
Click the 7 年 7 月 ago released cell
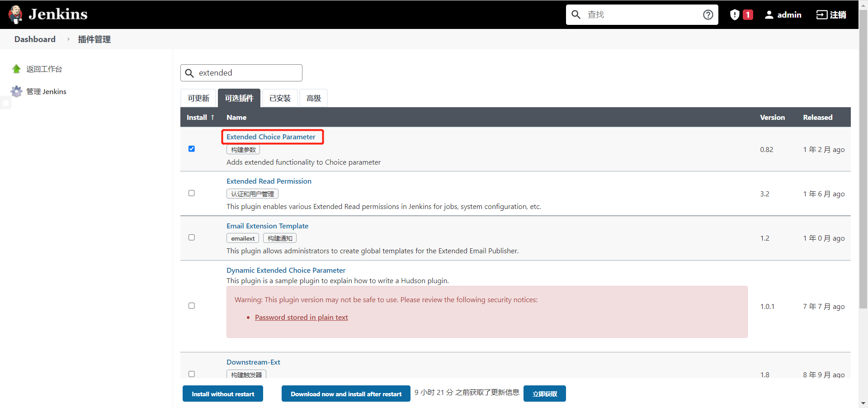click(x=824, y=306)
